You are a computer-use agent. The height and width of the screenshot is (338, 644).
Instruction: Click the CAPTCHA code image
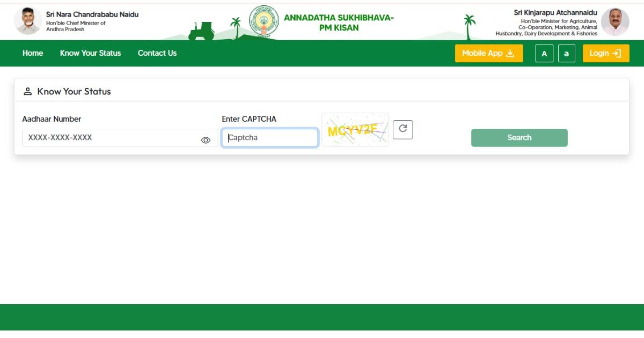click(x=355, y=130)
